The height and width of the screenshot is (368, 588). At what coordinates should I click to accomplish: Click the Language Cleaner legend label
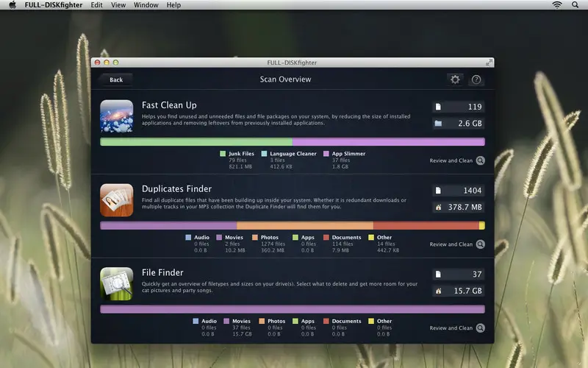(293, 154)
